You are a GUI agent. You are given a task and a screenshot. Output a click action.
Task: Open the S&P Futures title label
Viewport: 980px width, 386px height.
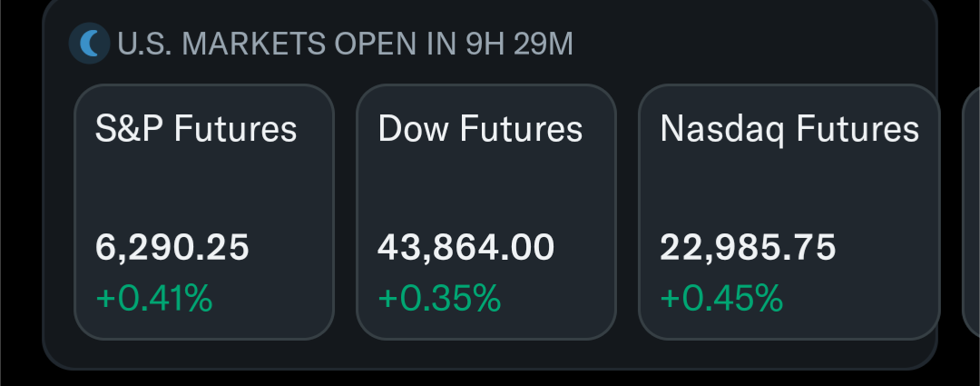pyautogui.click(x=196, y=129)
